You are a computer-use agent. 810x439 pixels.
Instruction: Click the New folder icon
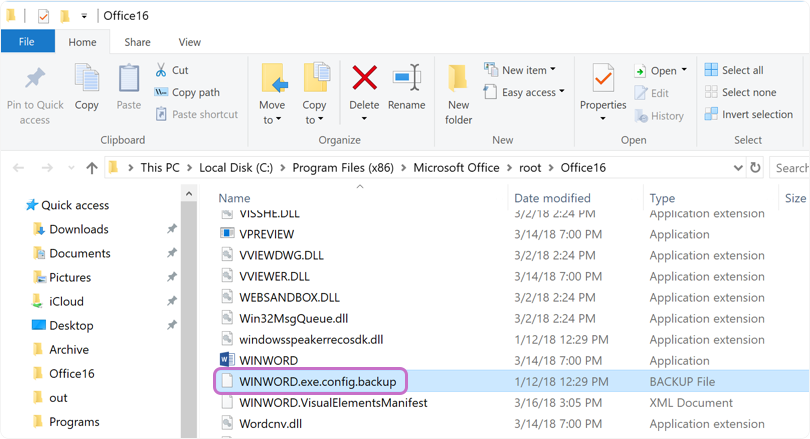(x=458, y=78)
